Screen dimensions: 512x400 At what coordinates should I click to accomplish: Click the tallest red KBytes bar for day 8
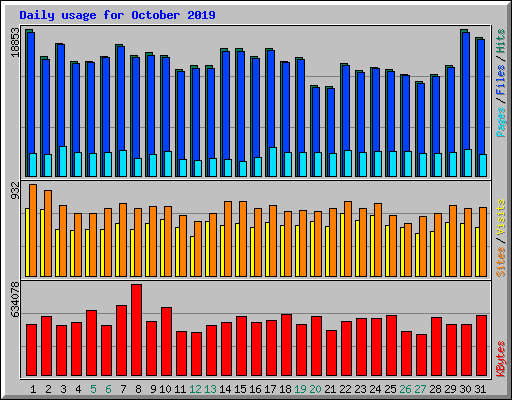point(136,330)
